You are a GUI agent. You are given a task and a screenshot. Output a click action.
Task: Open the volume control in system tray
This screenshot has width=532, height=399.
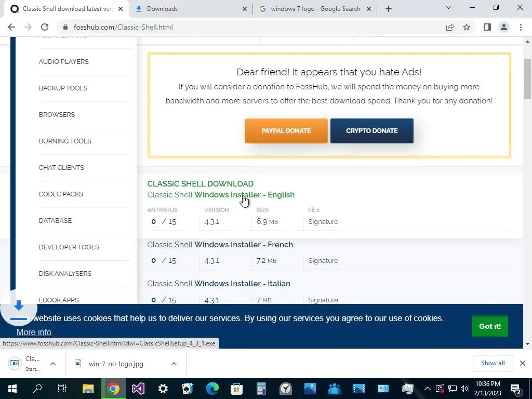tap(464, 389)
